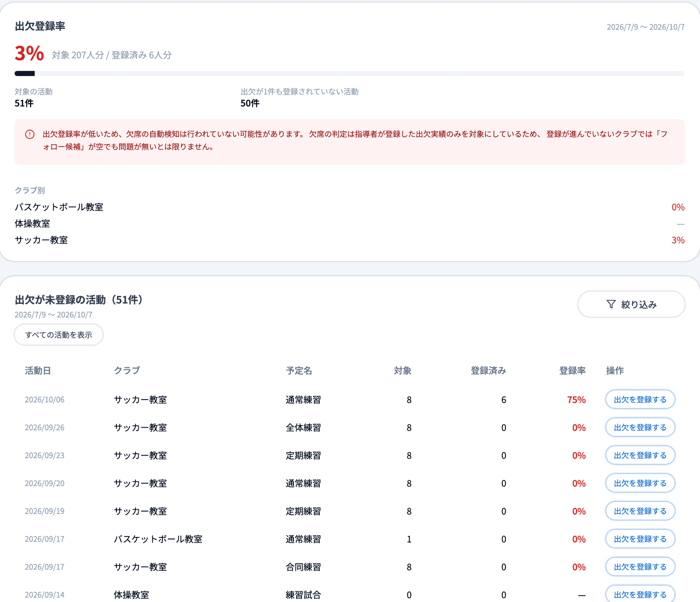Register attendance for 2026/09/17 合同練習

640,567
